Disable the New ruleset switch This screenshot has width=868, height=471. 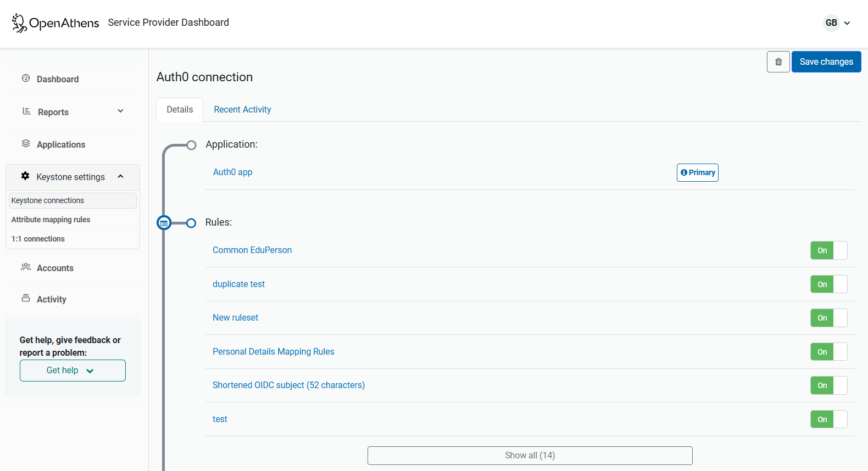pos(829,318)
